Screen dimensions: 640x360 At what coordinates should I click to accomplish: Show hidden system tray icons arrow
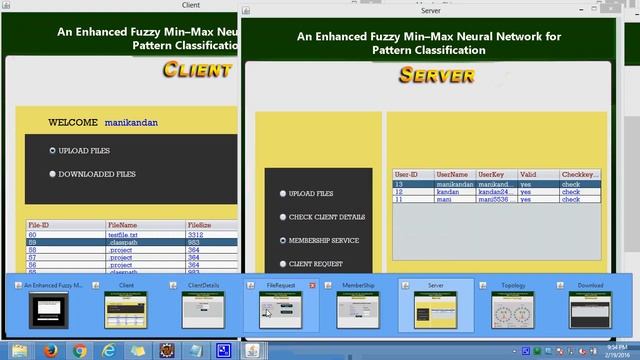point(514,351)
